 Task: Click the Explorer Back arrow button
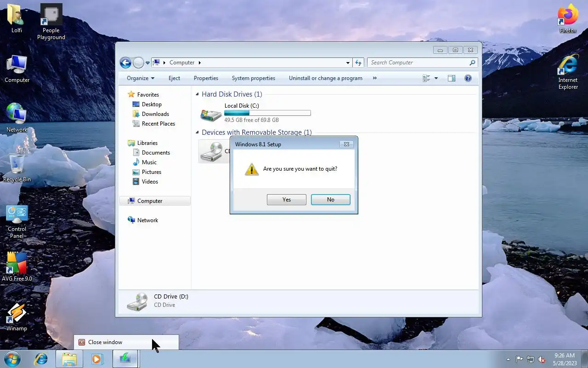click(x=125, y=63)
